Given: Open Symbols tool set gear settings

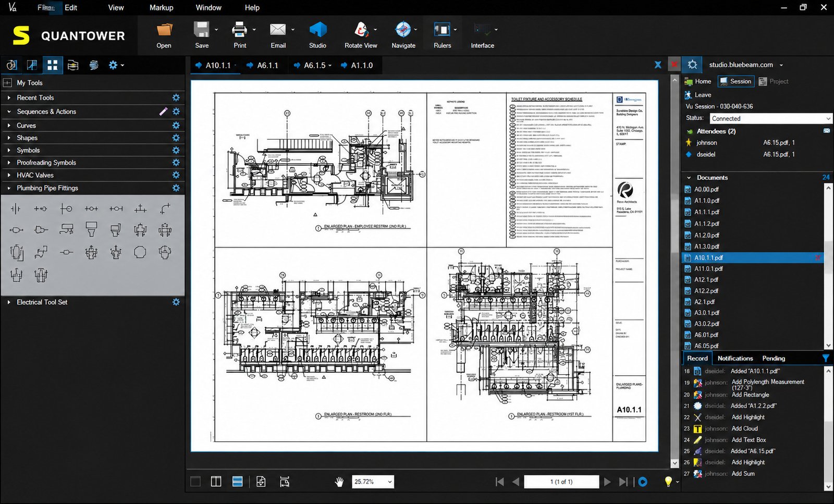Looking at the screenshot, I should [x=176, y=150].
